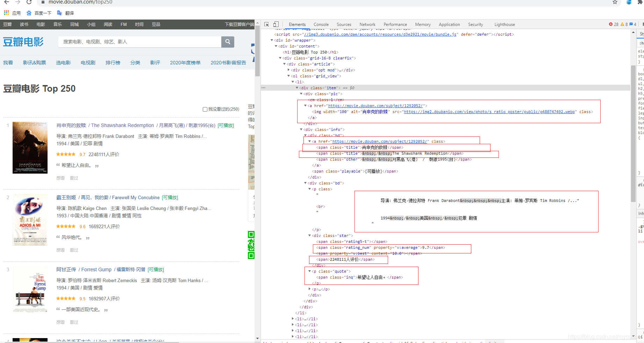Click the red error count indicator
Image resolution: width=644 pixels, height=343 pixels.
point(614,24)
